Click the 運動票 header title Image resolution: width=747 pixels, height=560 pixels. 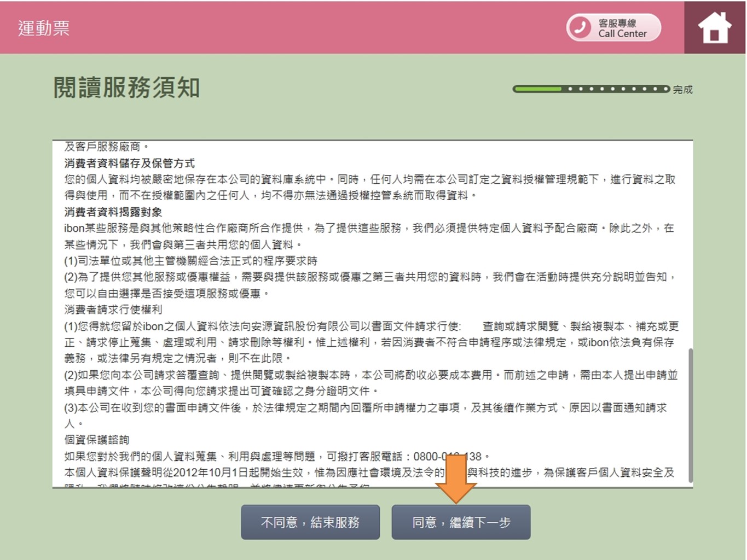point(44,28)
